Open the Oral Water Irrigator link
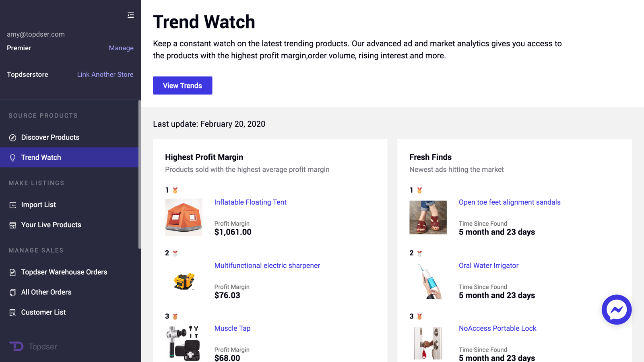Viewport: 644px width, 362px height. click(x=488, y=265)
